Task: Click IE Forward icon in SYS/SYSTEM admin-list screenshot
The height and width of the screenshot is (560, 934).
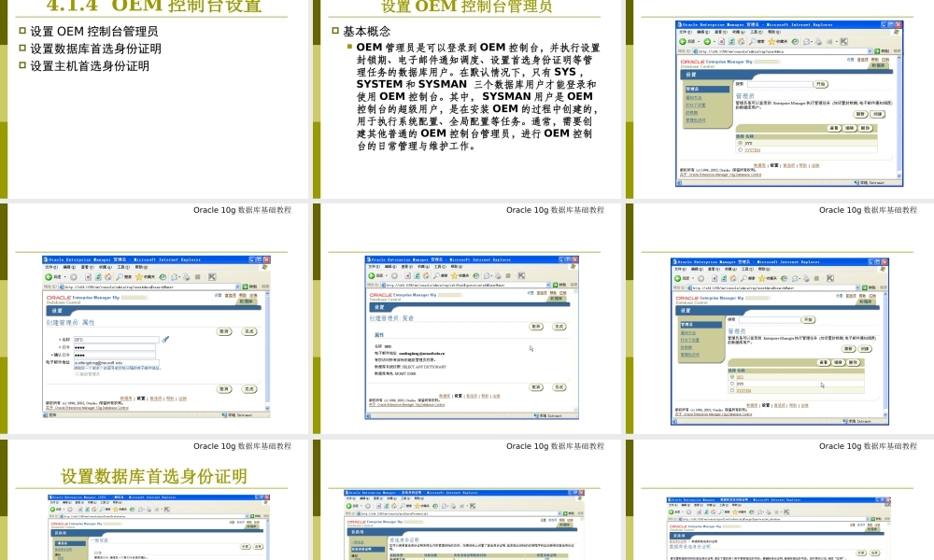Action: point(707,42)
